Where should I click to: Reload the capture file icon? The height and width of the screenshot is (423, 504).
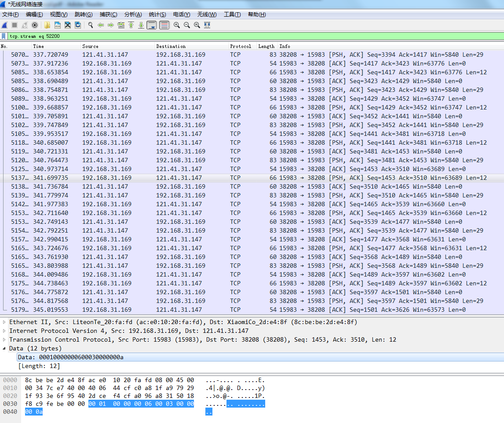(x=78, y=25)
